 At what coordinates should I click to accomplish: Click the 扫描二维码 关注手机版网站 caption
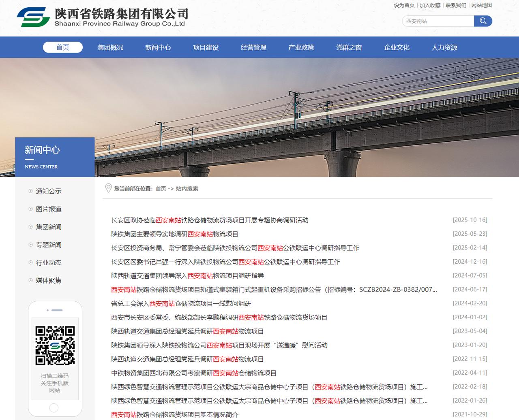click(55, 383)
